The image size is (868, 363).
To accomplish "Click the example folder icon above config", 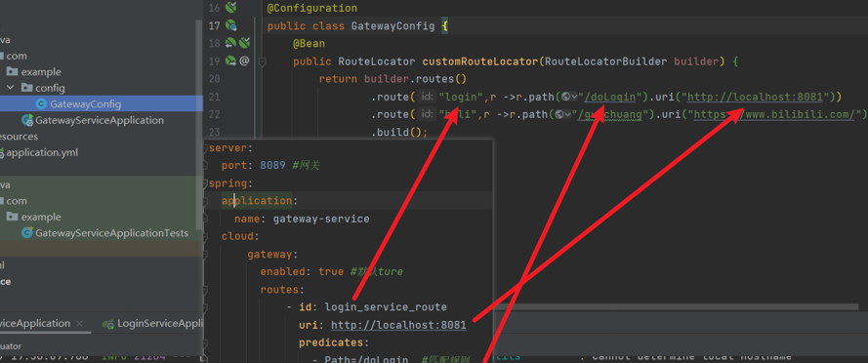I will [x=12, y=71].
